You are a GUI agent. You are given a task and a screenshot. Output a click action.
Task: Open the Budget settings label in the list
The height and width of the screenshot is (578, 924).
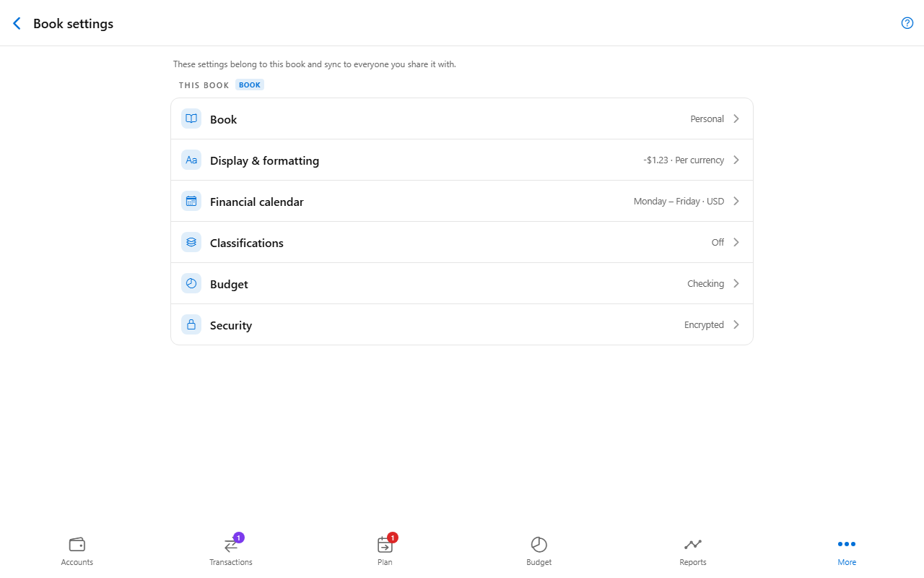229,284
